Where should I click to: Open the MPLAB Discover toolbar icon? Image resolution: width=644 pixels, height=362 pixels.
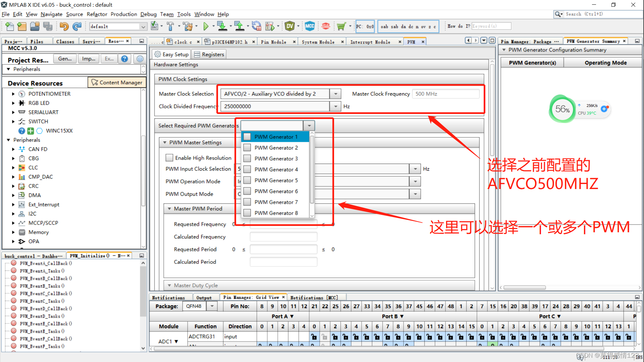click(326, 26)
